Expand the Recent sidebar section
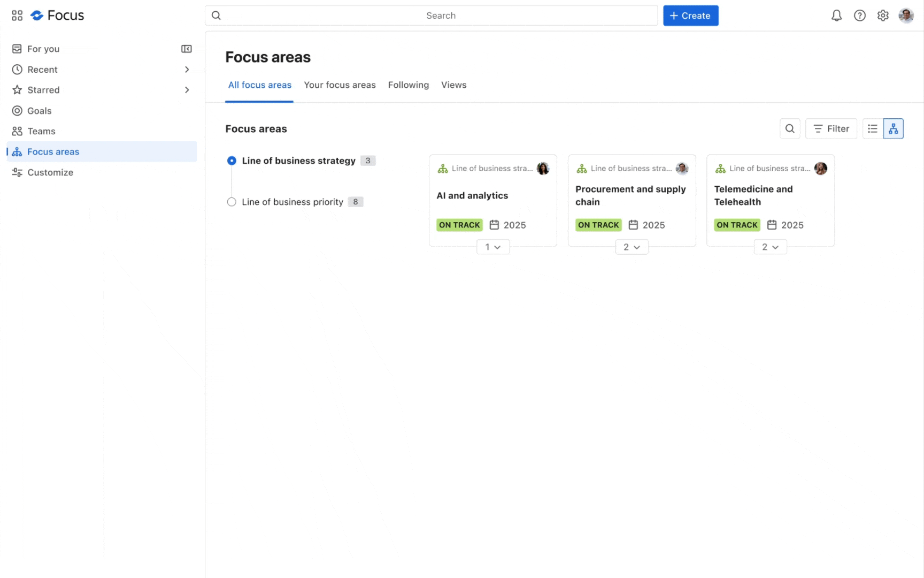The height and width of the screenshot is (578, 924). click(187, 70)
